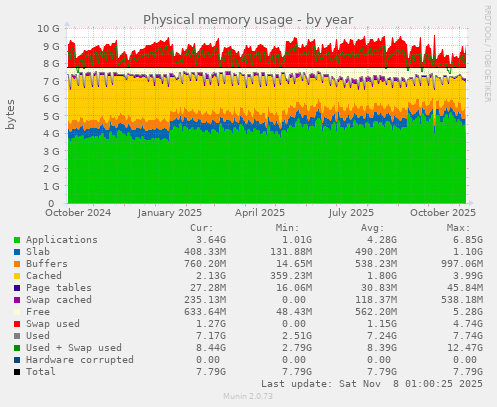Click the green Applications legend swatch

(x=17, y=240)
